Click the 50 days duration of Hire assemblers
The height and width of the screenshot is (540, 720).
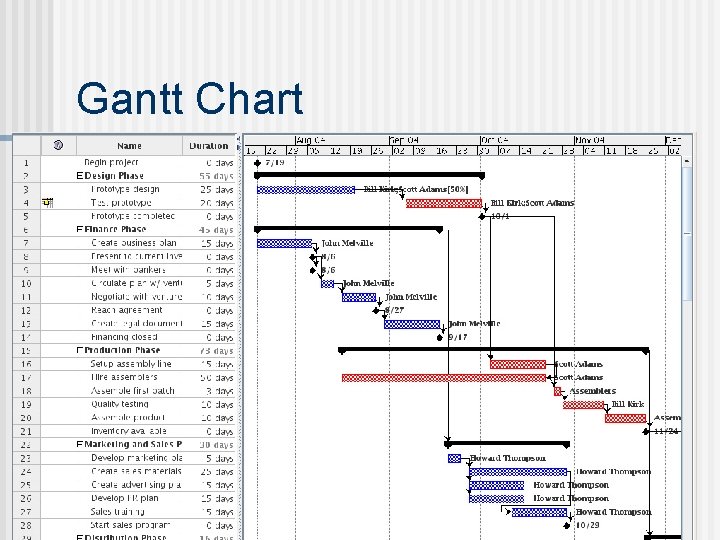coord(217,377)
